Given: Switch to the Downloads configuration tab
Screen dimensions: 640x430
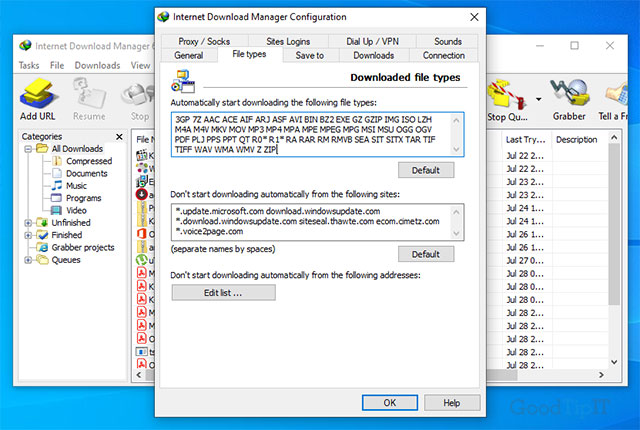Looking at the screenshot, I should click(373, 55).
